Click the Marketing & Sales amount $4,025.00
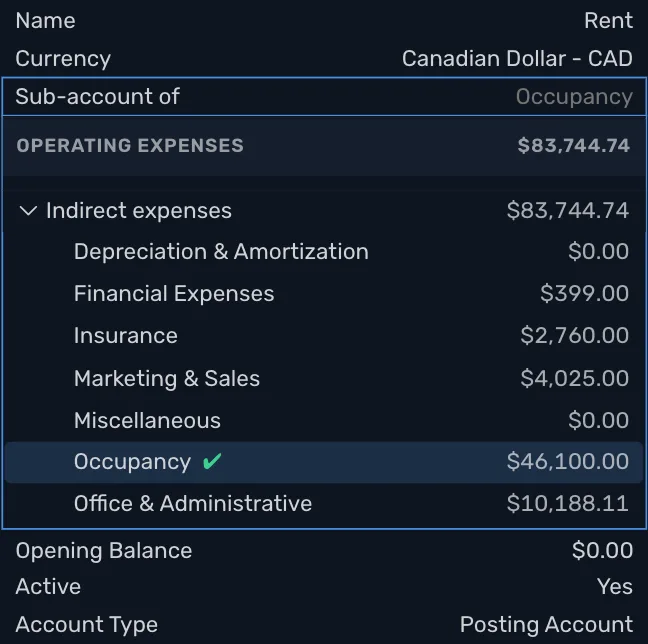This screenshot has width=648, height=644. pos(575,378)
